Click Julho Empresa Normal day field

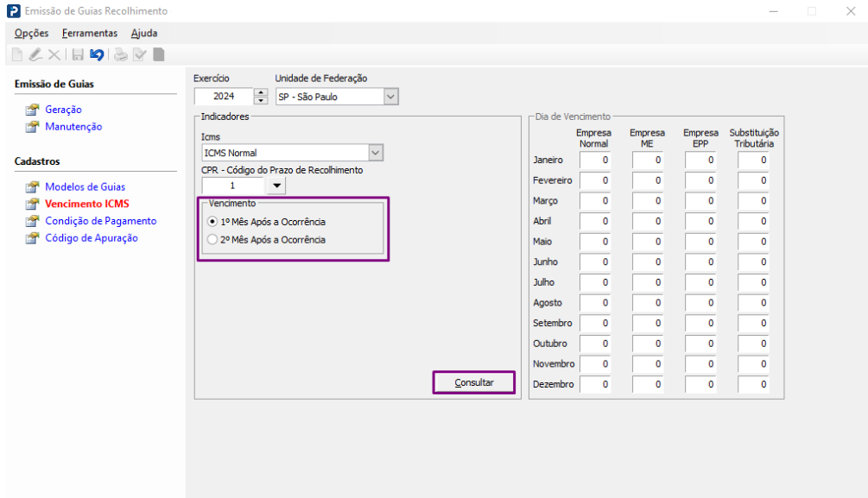pos(595,282)
